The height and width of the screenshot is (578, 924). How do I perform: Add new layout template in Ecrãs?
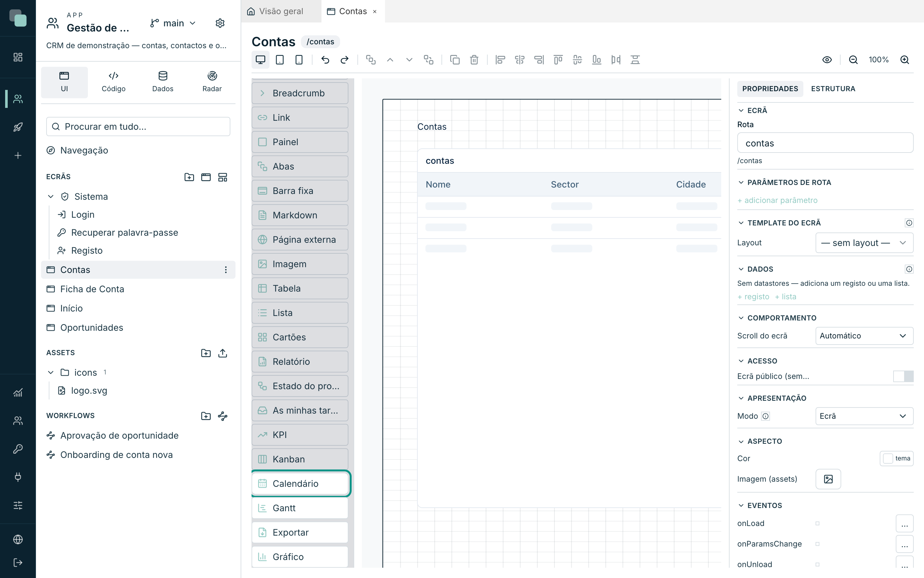tap(223, 177)
